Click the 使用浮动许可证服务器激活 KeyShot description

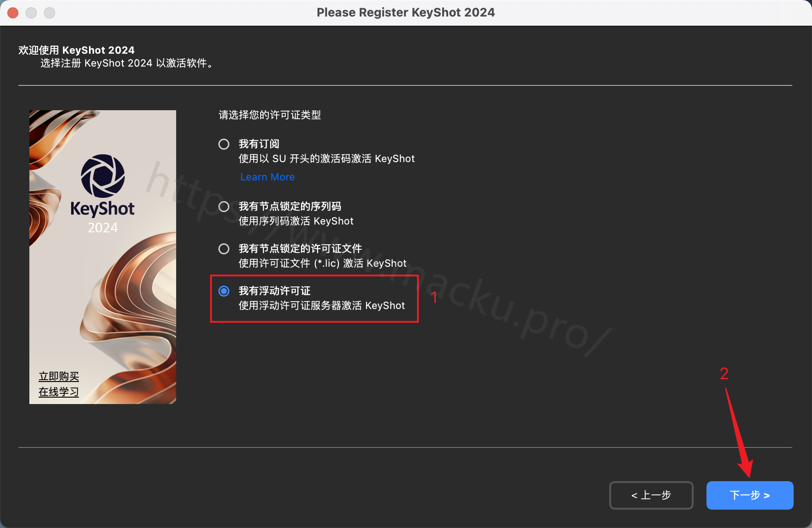tap(322, 306)
